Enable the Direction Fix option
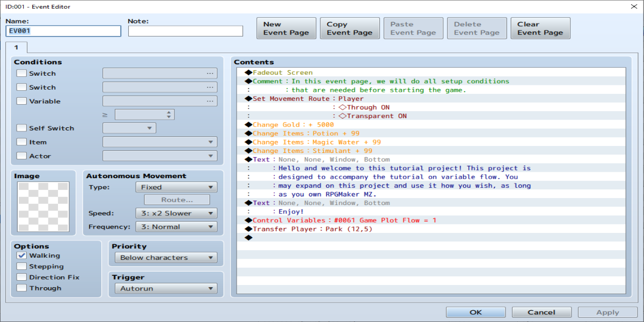The height and width of the screenshot is (322, 644). click(21, 277)
